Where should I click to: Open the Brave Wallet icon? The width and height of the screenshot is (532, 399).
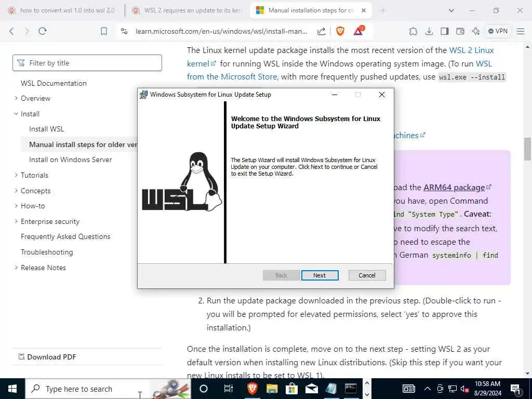460,31
